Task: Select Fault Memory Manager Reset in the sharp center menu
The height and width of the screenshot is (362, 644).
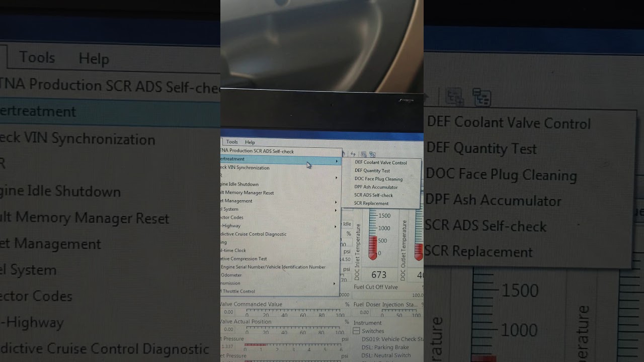Action: pyautogui.click(x=247, y=193)
